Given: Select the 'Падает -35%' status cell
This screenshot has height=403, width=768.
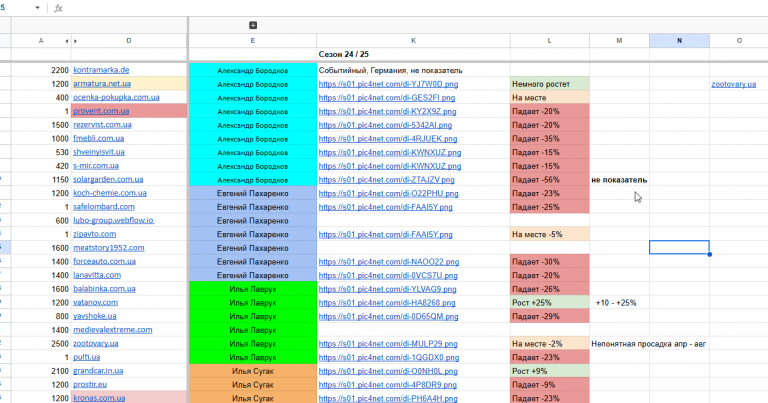Looking at the screenshot, I should point(550,139).
